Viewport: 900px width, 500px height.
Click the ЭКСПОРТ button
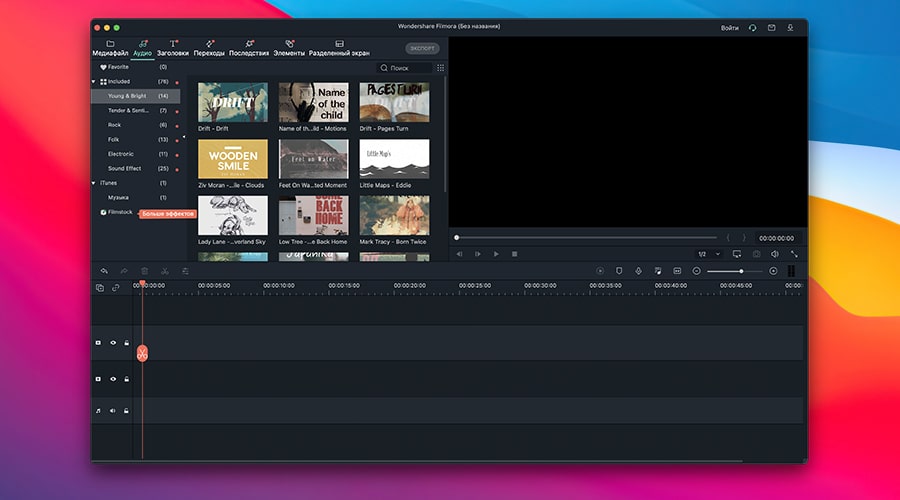(422, 48)
